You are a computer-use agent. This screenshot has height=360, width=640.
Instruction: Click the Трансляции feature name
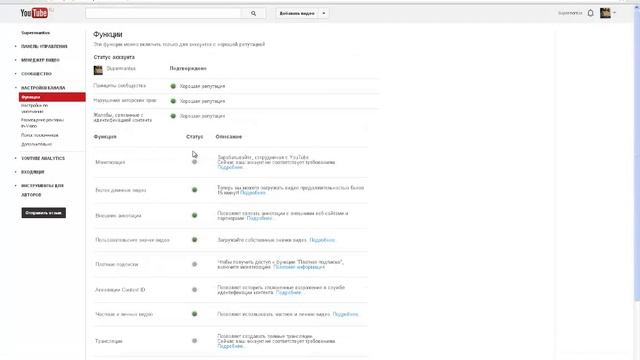109,341
